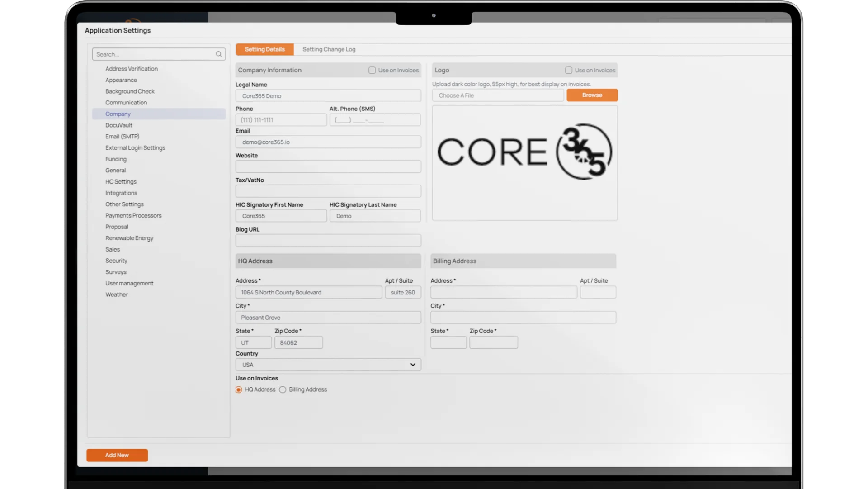Click the Email input field
The height and width of the screenshot is (489, 868).
(x=328, y=142)
